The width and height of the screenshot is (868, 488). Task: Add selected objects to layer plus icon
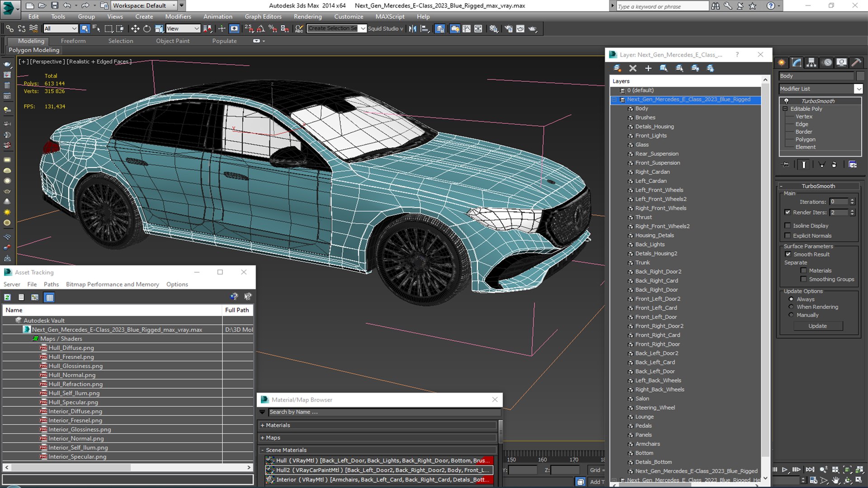[648, 68]
